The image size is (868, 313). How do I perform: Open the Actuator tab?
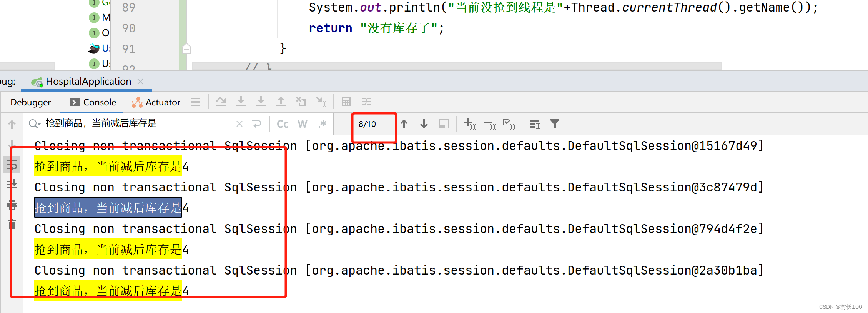(156, 102)
